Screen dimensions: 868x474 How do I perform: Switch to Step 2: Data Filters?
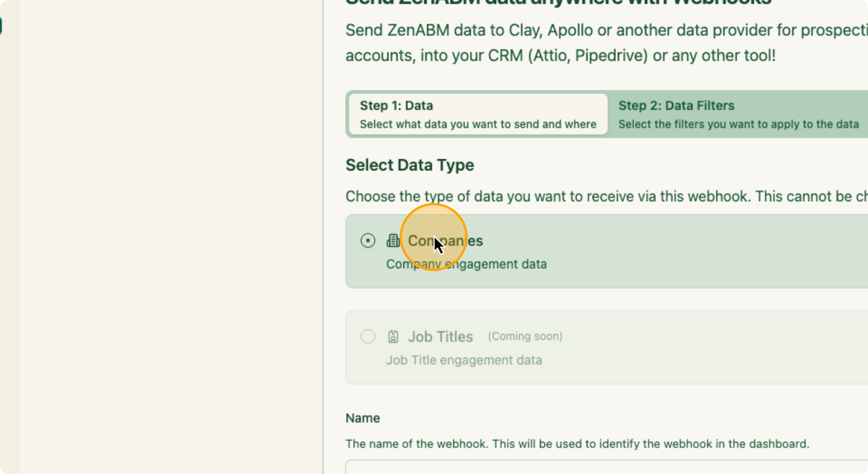click(737, 113)
